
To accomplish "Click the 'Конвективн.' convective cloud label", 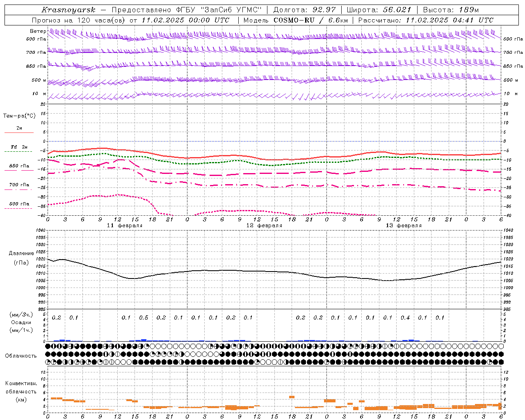I will click(x=21, y=383).
